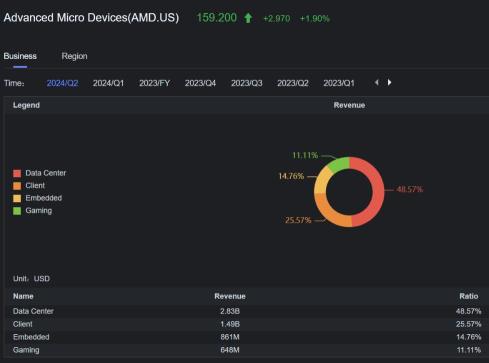489x363 pixels.
Task: Click the green Gaming donut segment
Action: click(x=339, y=164)
